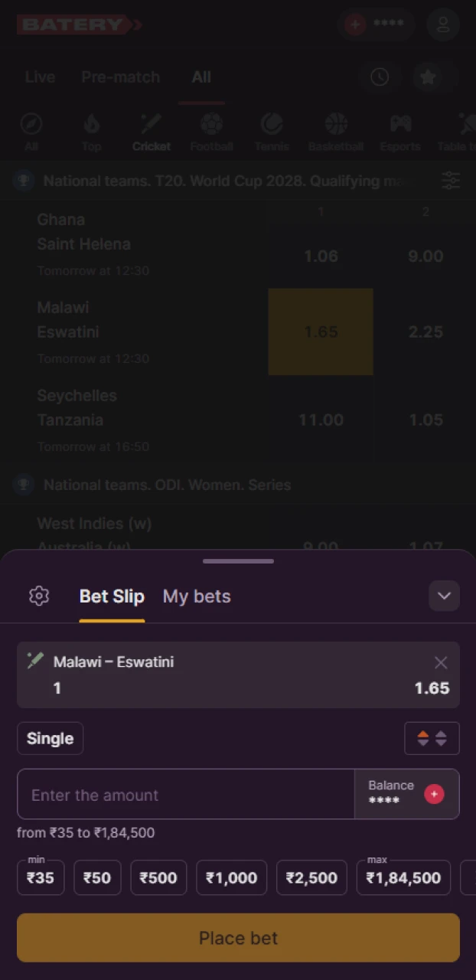Open the user profile icon
Image resolution: width=476 pixels, height=980 pixels.
tap(443, 24)
